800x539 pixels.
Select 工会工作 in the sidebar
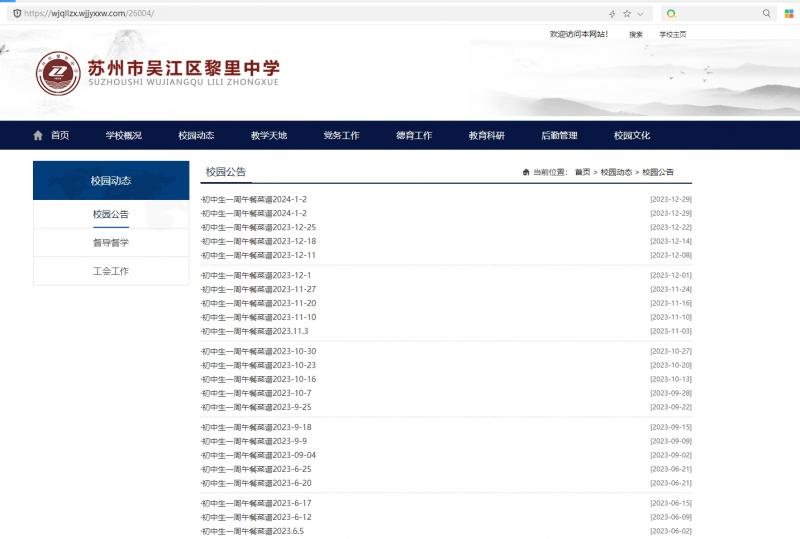point(111,271)
